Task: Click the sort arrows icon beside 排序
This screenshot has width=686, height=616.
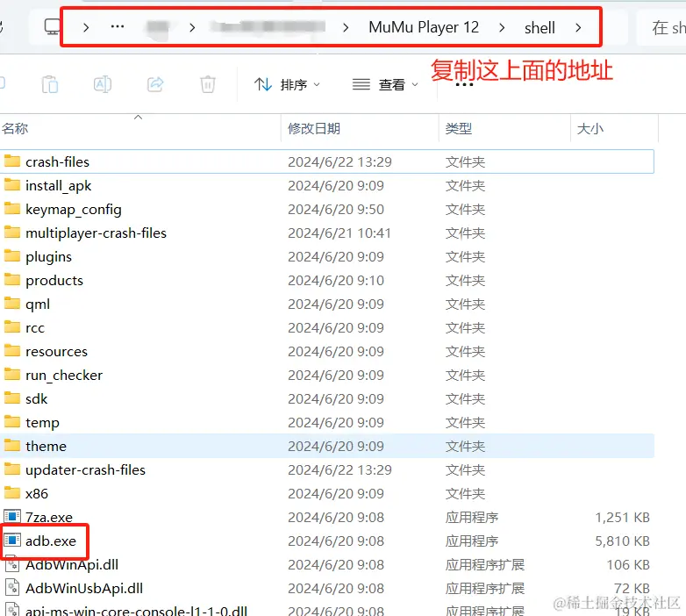Action: [263, 84]
